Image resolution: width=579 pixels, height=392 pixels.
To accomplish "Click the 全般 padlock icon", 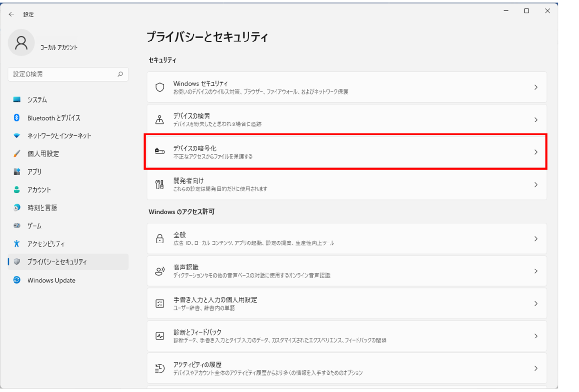I will [160, 239].
